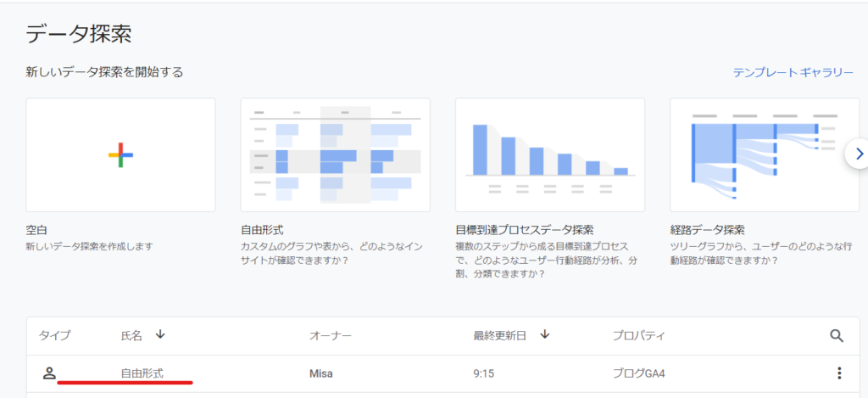Click the ブログGA4 property cell
The height and width of the screenshot is (398, 868).
coord(638,373)
